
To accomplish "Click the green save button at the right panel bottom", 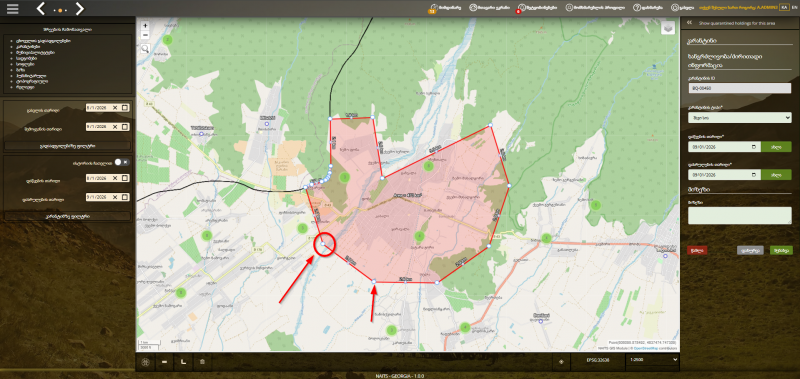I will point(781,250).
